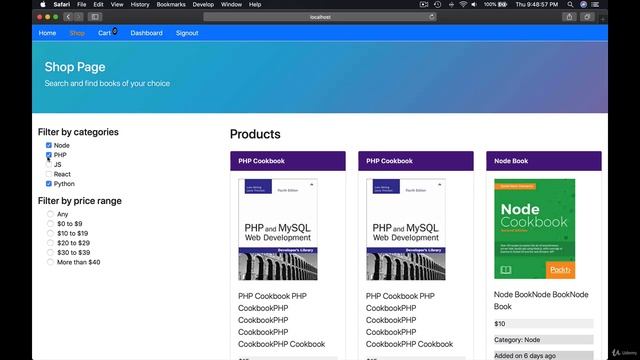Image resolution: width=640 pixels, height=360 pixels.
Task: Check the JS category checkbox
Action: [x=49, y=164]
